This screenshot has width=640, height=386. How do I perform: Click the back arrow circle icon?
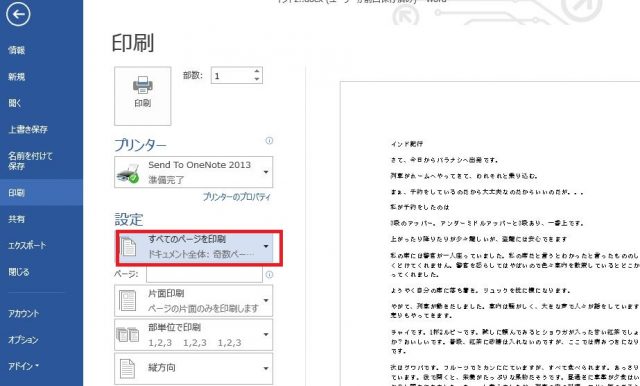point(18,14)
